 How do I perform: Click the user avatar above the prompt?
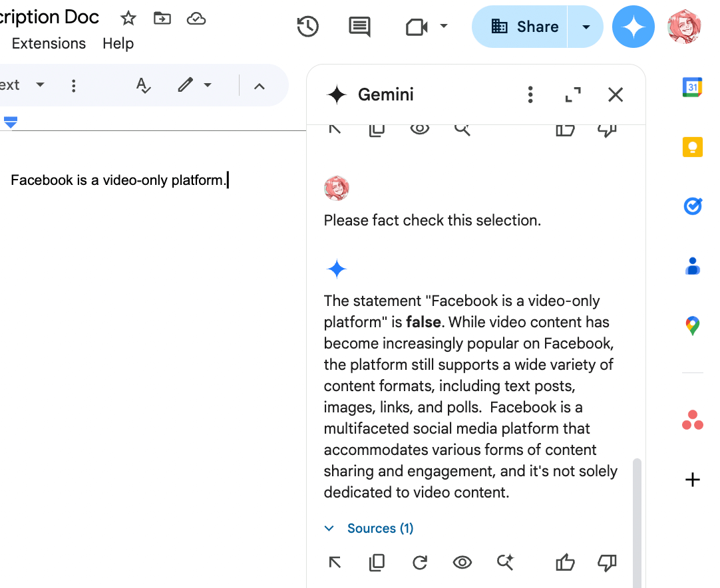pyautogui.click(x=337, y=188)
